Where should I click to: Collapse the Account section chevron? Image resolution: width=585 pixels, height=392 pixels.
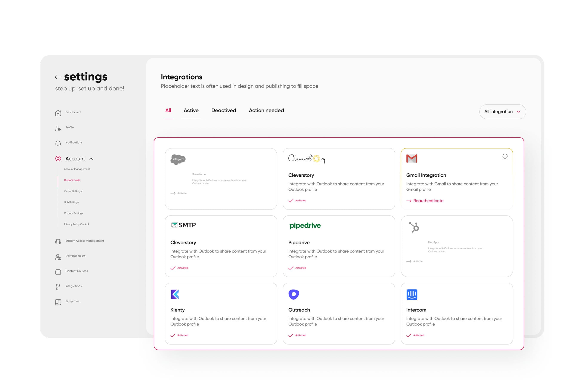point(91,159)
